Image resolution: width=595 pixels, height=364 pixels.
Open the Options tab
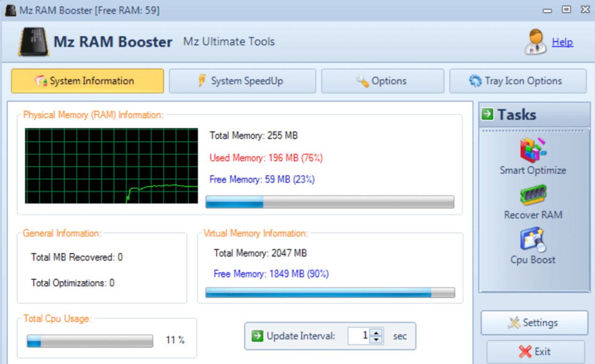tap(382, 81)
